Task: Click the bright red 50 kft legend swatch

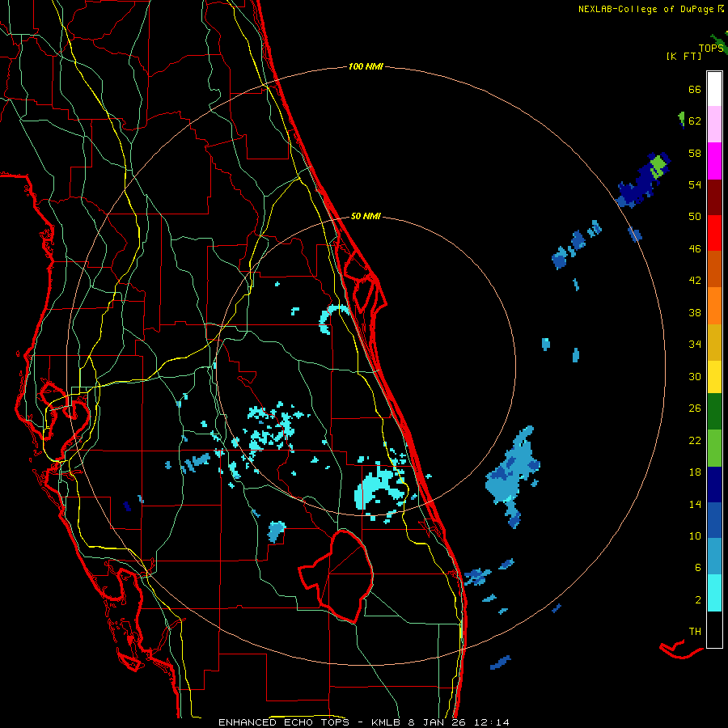Action: [x=714, y=233]
